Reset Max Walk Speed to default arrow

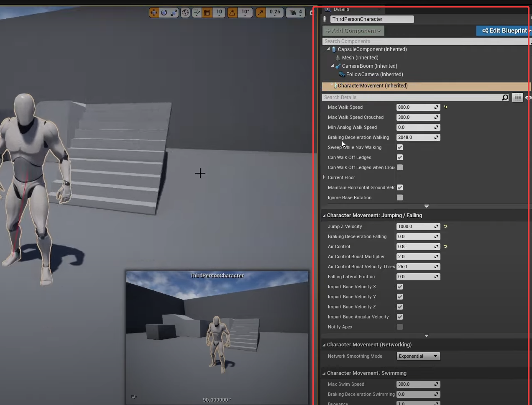point(445,107)
